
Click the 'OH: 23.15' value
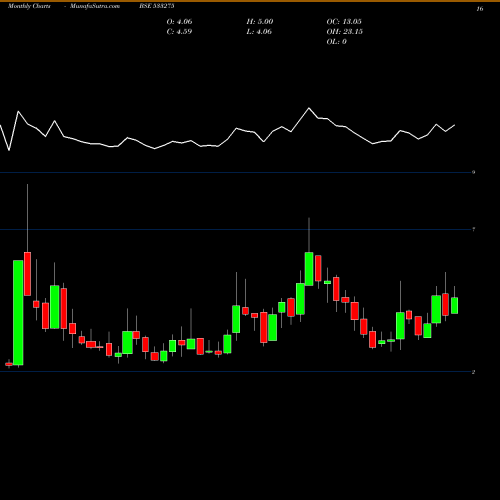(344, 32)
